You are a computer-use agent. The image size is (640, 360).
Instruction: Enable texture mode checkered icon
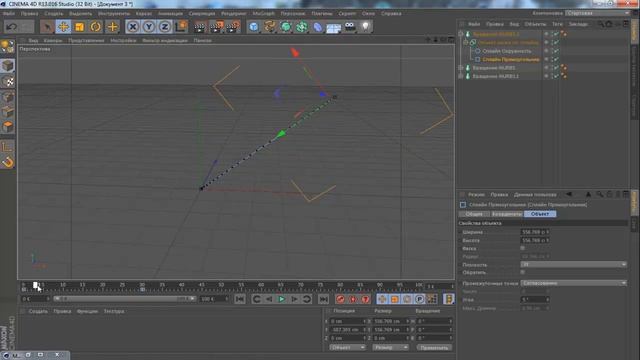8,81
